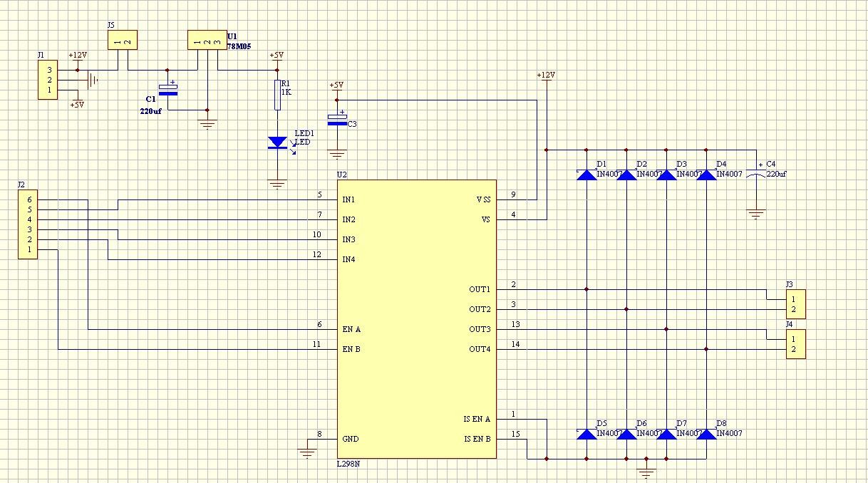Select diode D4 symbol
Image resolution: width=868 pixels, height=483 pixels.
tap(706, 175)
